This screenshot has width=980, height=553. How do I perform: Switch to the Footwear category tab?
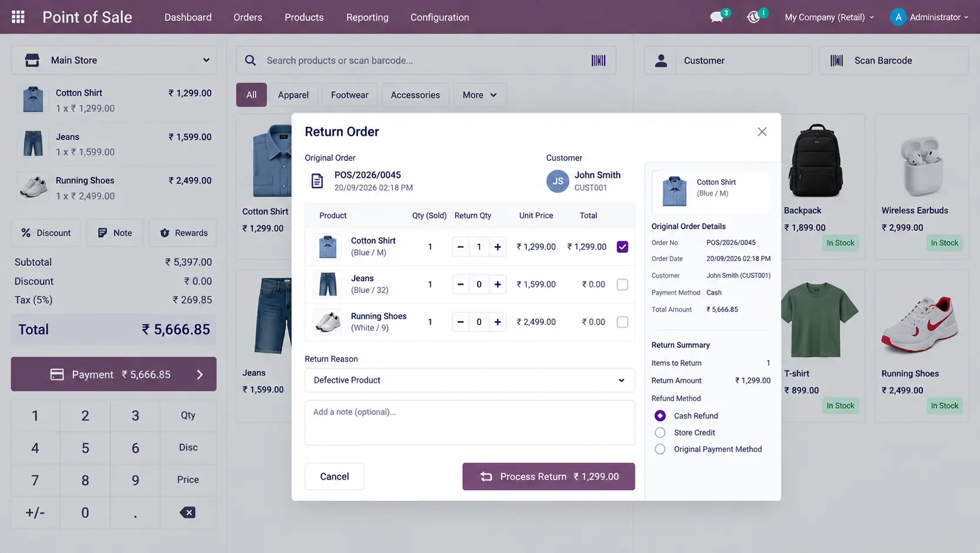tap(350, 95)
